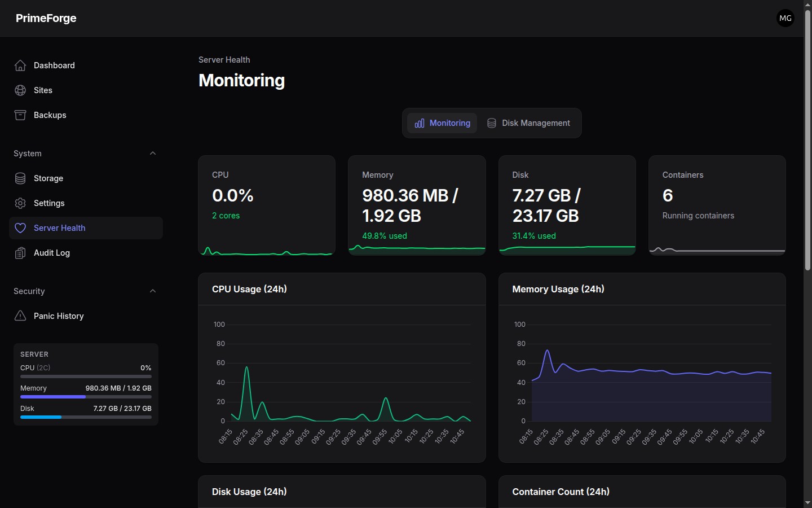The image size is (812, 508).
Task: Collapse the System section chevron
Action: pos(153,154)
